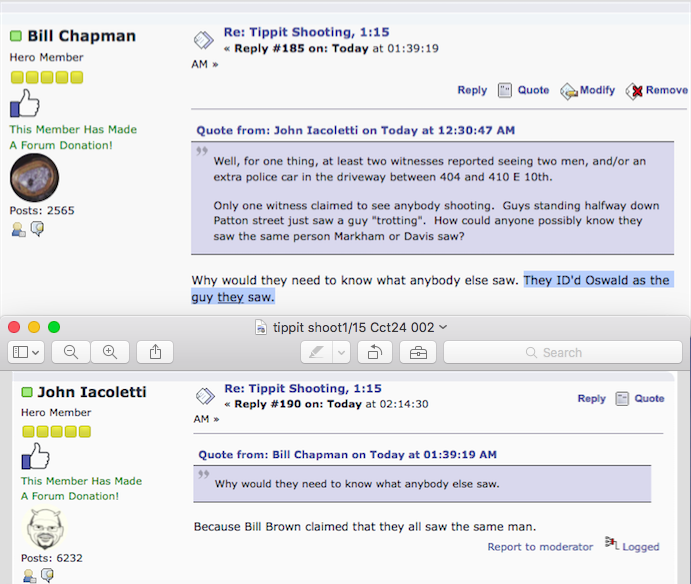The height and width of the screenshot is (584, 691).
Task: Quote John Iacoletti's reply #190
Action: 649,398
